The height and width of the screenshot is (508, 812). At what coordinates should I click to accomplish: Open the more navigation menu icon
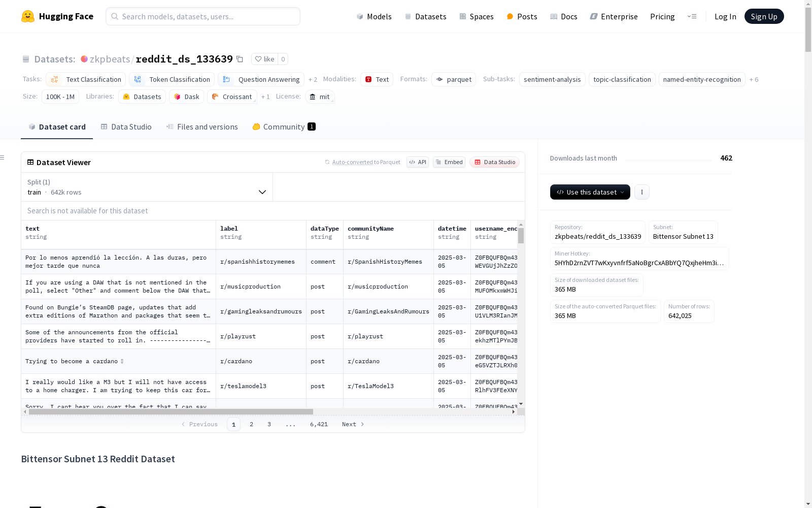coord(692,16)
